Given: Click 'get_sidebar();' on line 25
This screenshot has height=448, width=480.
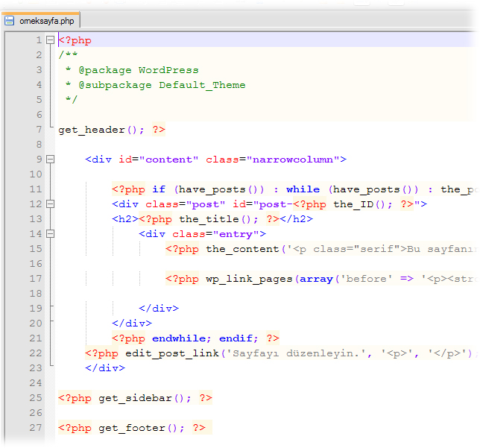Looking at the screenshot, I should [145, 398].
